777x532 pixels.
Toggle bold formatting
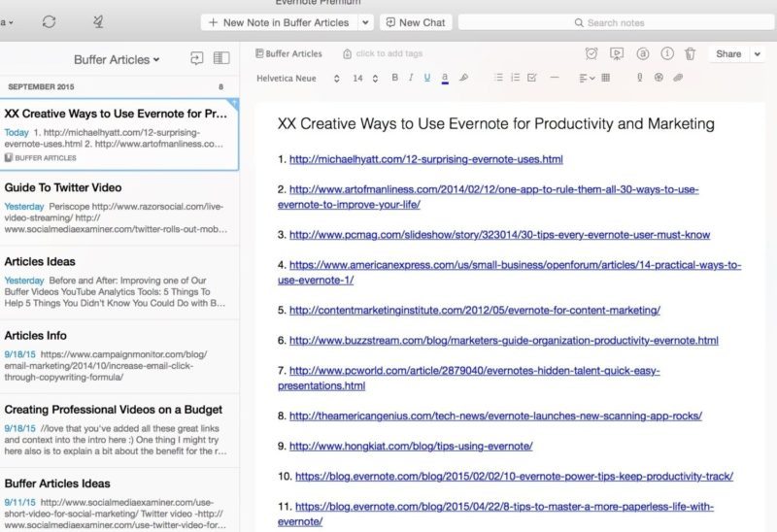pyautogui.click(x=395, y=78)
